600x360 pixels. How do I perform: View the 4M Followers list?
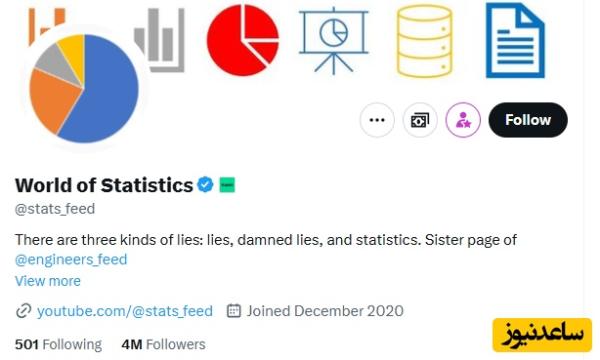coord(163,344)
